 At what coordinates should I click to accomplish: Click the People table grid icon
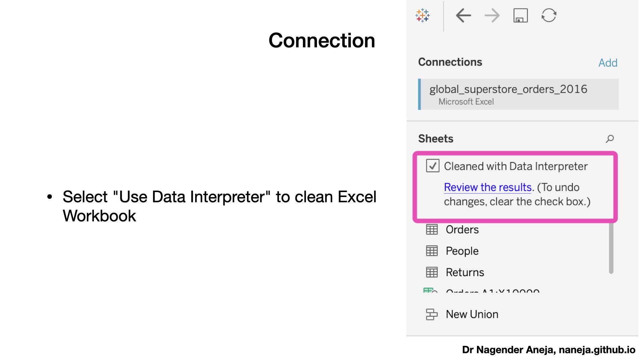coord(432,251)
